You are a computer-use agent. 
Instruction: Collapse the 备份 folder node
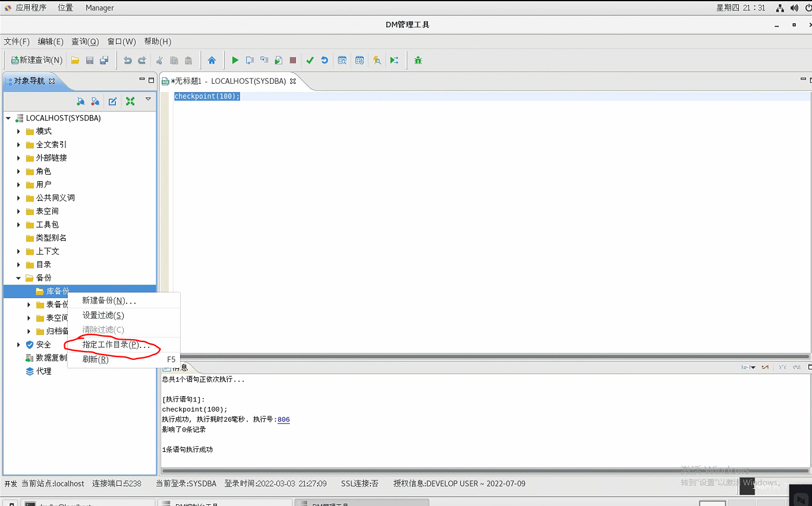[18, 278]
